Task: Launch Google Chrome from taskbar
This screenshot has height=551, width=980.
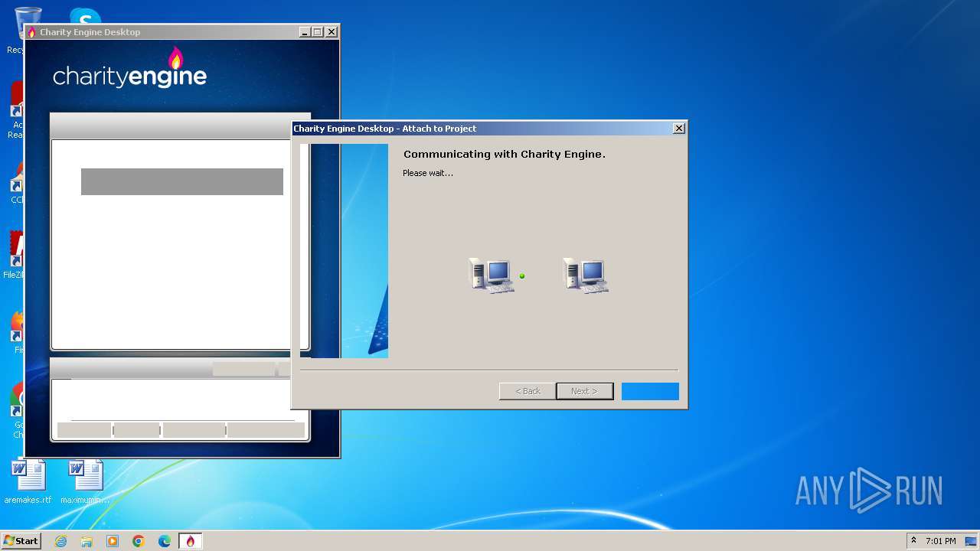Action: (x=139, y=541)
